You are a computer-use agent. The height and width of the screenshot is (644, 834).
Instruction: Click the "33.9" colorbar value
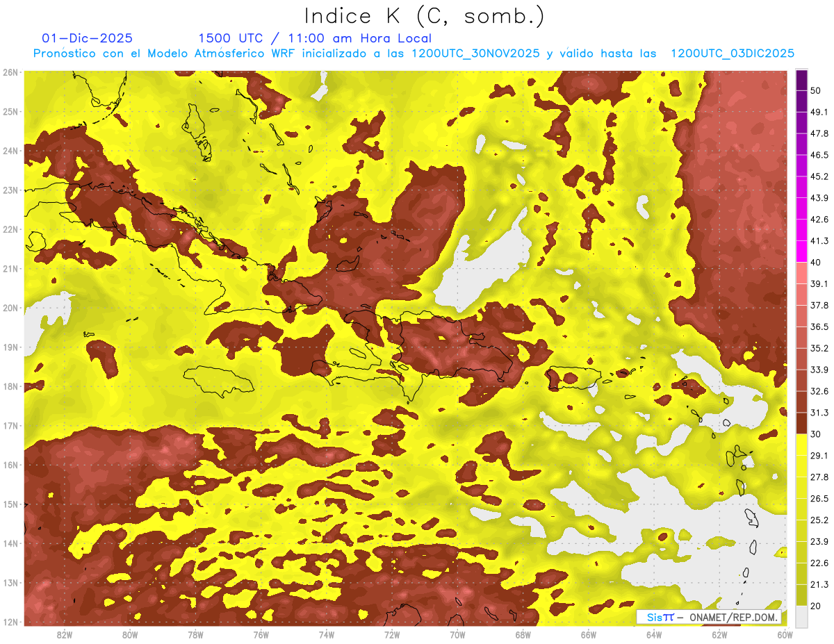coord(819,370)
